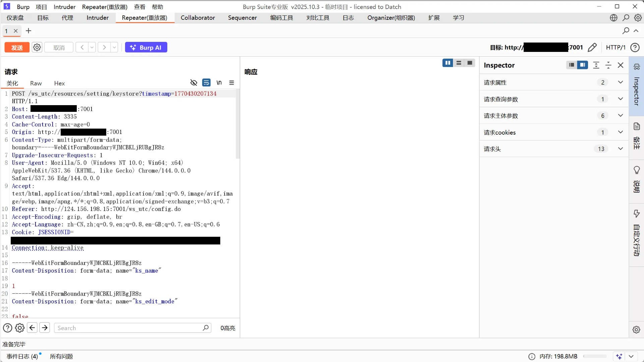Open the previous-history dropdown arrow
644x362 pixels.
click(92, 48)
